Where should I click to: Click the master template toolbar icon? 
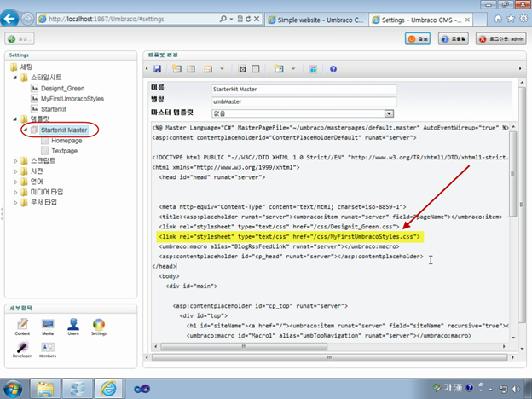[x=279, y=69]
